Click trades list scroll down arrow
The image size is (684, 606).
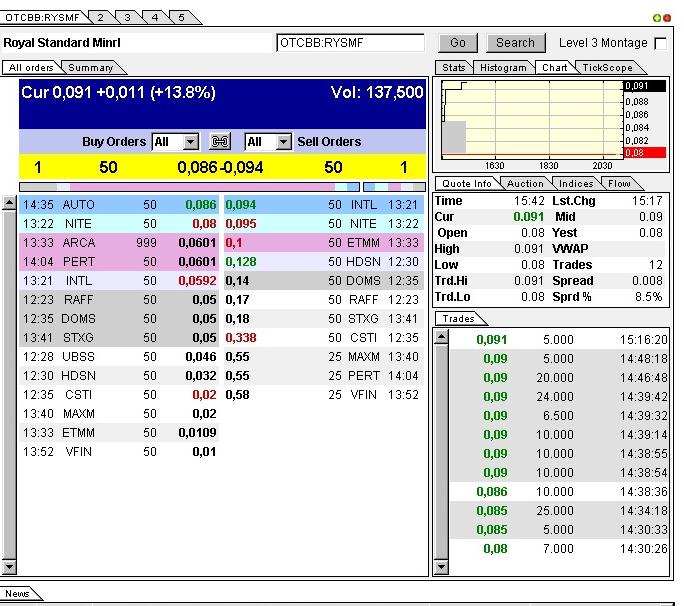point(441,567)
